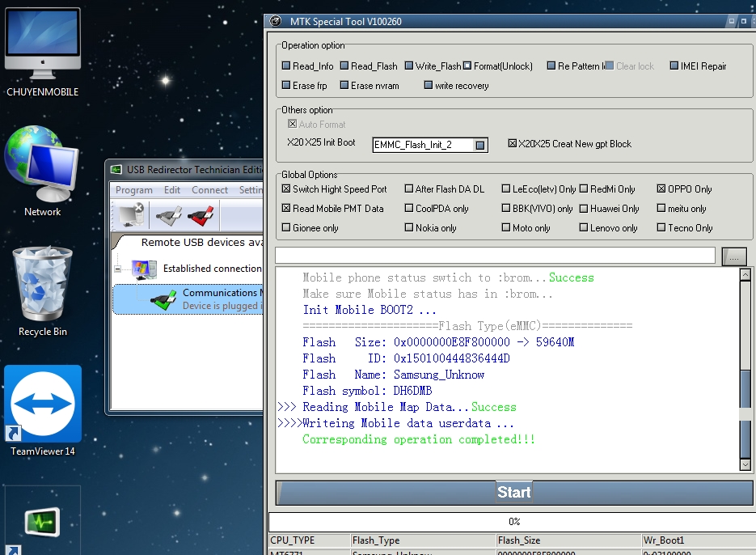This screenshot has height=555, width=756.
Task: Click the CPU_TYPE column header
Action: tap(310, 540)
